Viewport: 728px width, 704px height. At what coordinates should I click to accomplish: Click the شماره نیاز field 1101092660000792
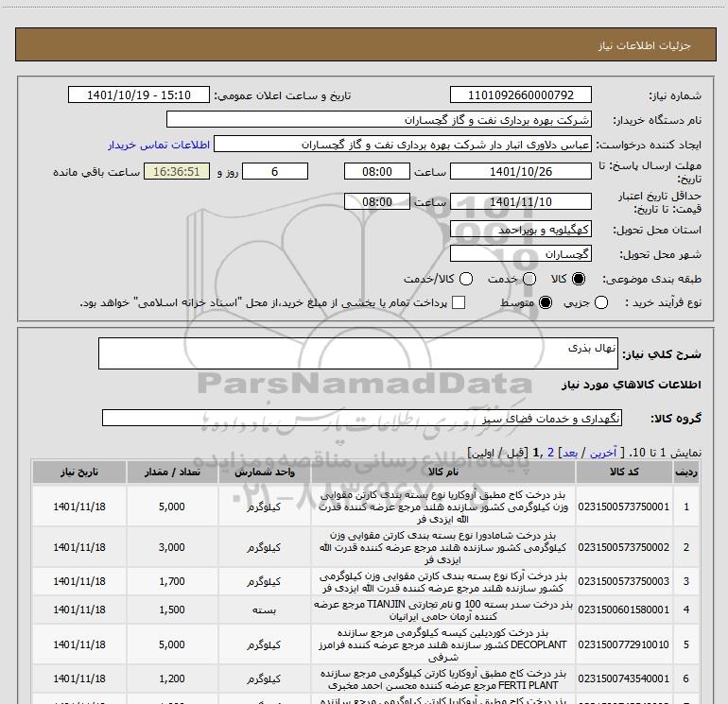pyautogui.click(x=520, y=95)
